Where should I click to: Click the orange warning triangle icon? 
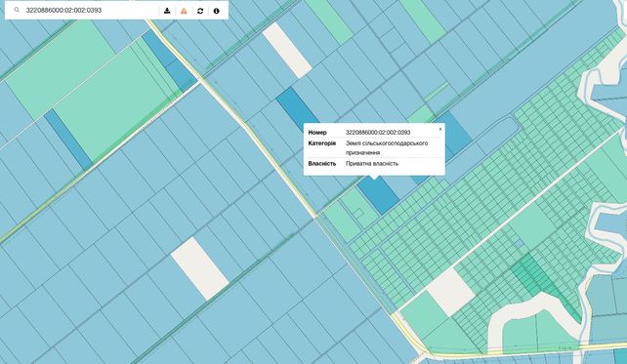coord(184,11)
